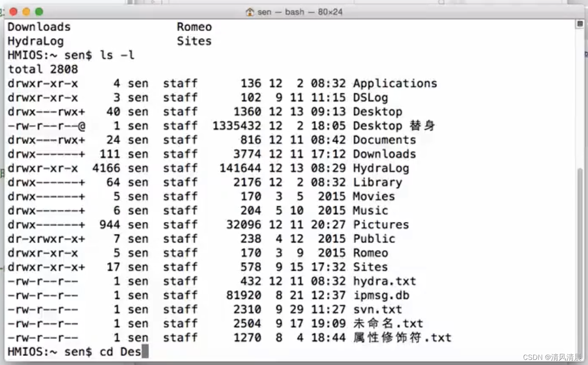Click the "944" link count
Screen dimensions: 588x365
pyautogui.click(x=109, y=224)
